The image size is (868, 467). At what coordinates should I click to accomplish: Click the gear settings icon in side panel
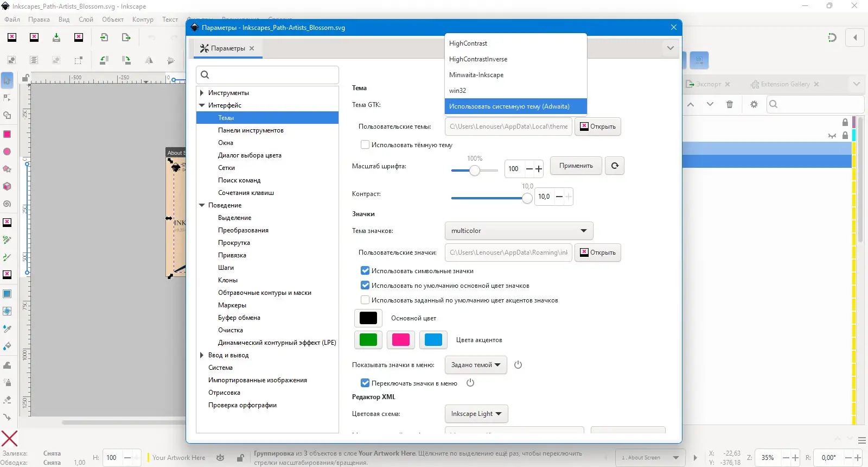[754, 104]
